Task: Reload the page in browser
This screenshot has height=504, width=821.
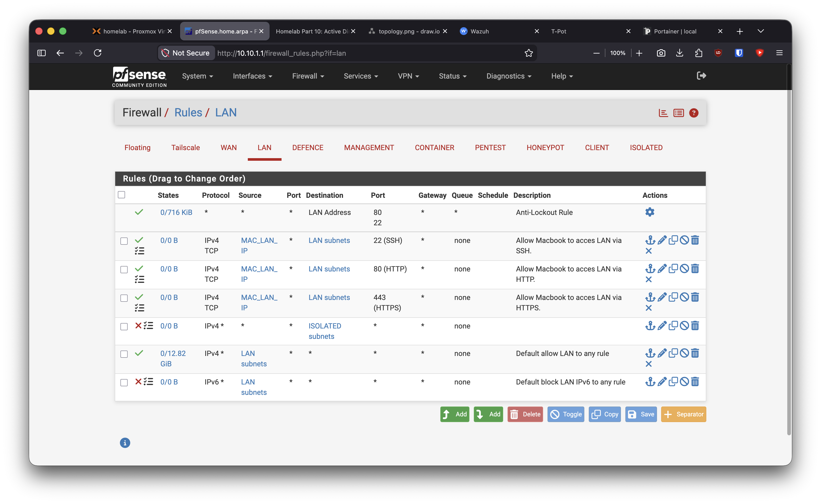Action: [97, 53]
